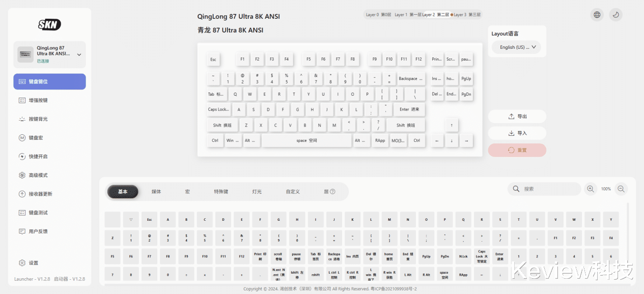Click the zoom in magnifier icon
This screenshot has width=644, height=294.
point(591,189)
